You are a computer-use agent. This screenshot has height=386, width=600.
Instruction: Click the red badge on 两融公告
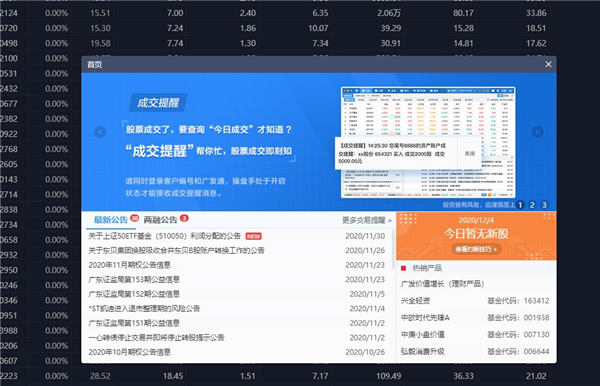tap(184, 218)
